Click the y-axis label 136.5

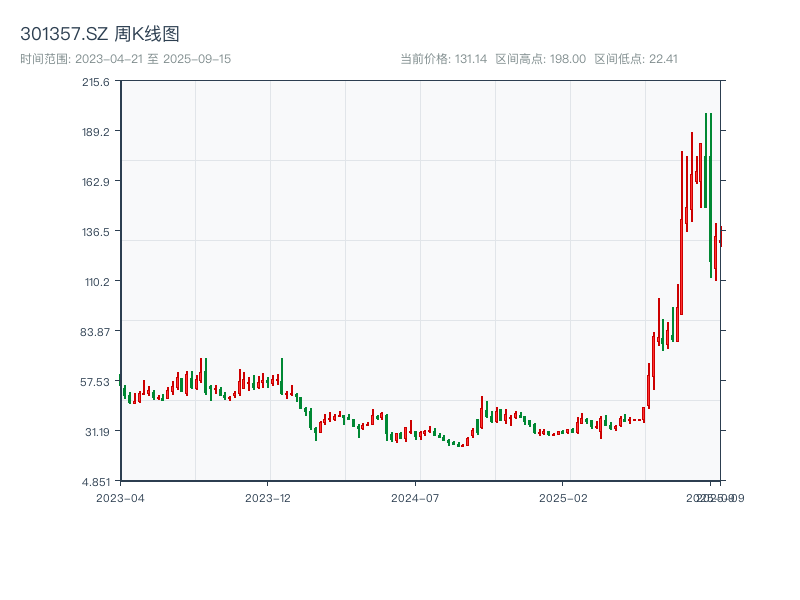pos(96,232)
